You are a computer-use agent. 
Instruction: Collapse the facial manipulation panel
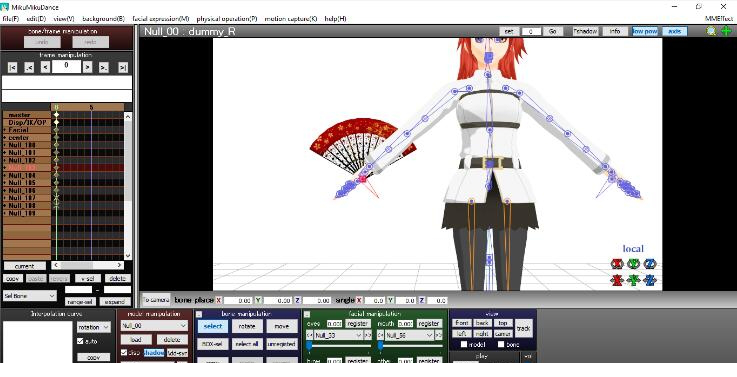pos(307,314)
